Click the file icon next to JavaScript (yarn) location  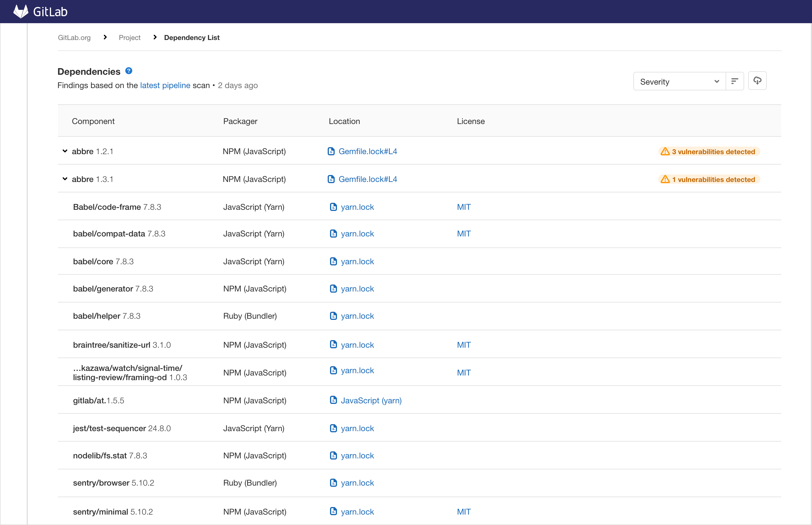click(333, 400)
